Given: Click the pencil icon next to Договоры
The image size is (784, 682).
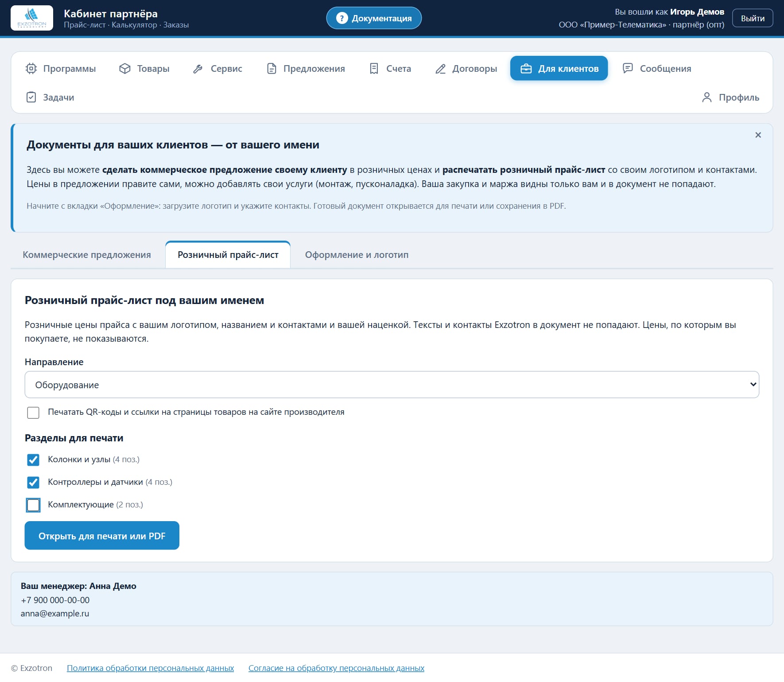Looking at the screenshot, I should tap(440, 69).
